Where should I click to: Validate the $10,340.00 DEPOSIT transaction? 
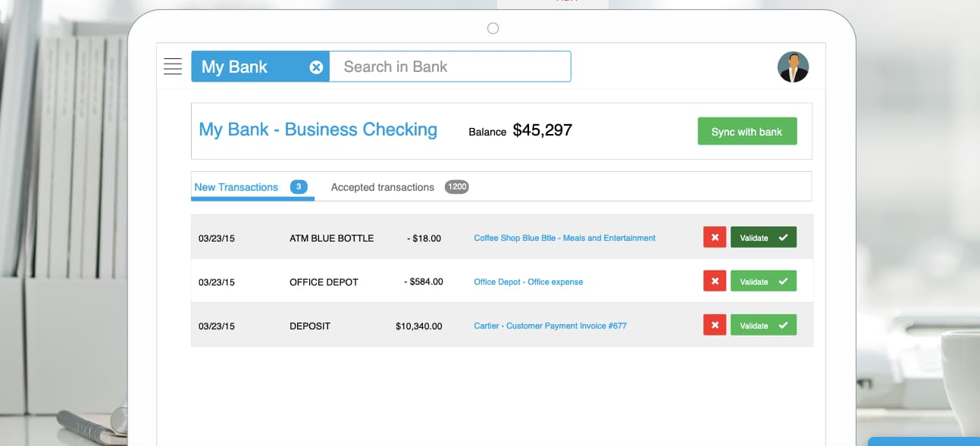[x=763, y=326]
